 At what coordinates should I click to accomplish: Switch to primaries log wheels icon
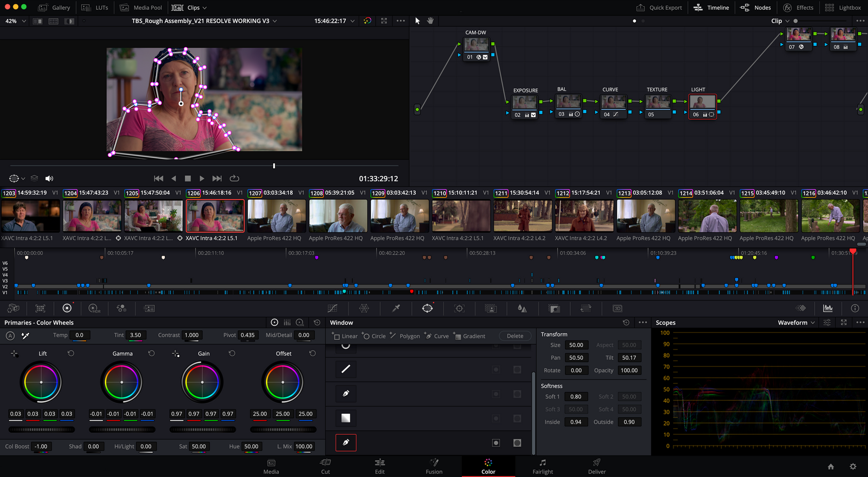click(x=300, y=323)
